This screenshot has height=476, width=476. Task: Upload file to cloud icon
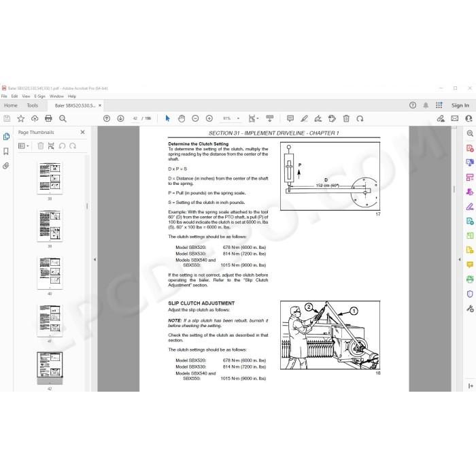pyautogui.click(x=35, y=118)
